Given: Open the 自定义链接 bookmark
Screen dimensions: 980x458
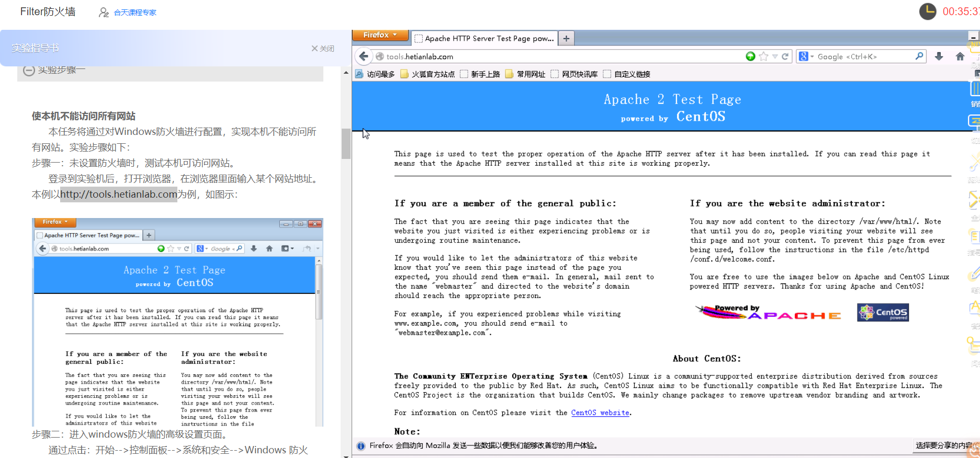Looking at the screenshot, I should pos(627,74).
